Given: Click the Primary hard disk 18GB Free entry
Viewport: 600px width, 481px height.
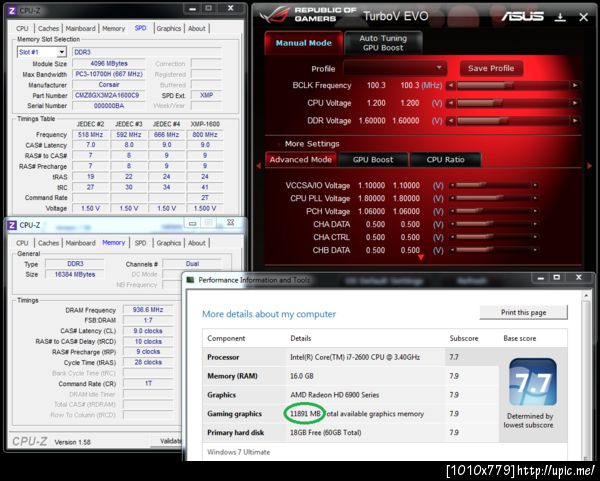Looking at the screenshot, I should tap(326, 432).
